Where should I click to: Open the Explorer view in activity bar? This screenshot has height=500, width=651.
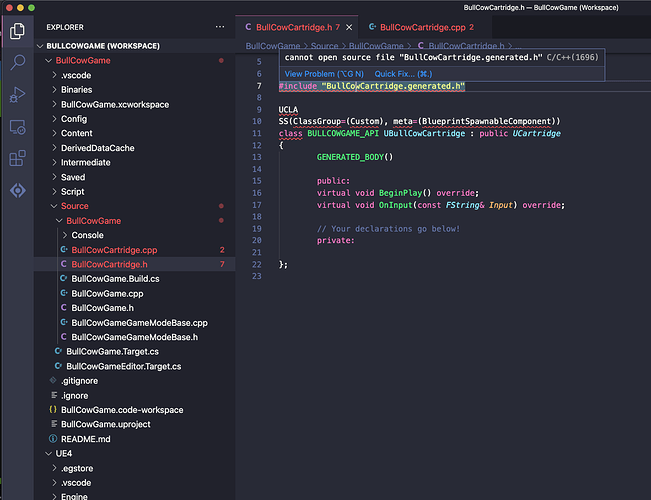point(17,31)
